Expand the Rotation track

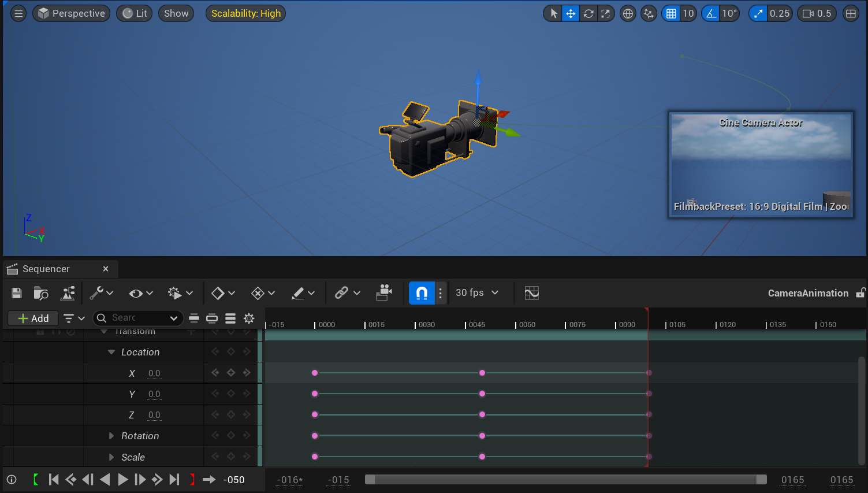pos(111,436)
